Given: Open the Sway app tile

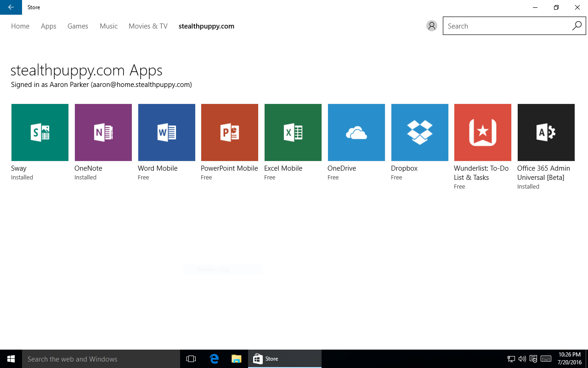Looking at the screenshot, I should 40,132.
